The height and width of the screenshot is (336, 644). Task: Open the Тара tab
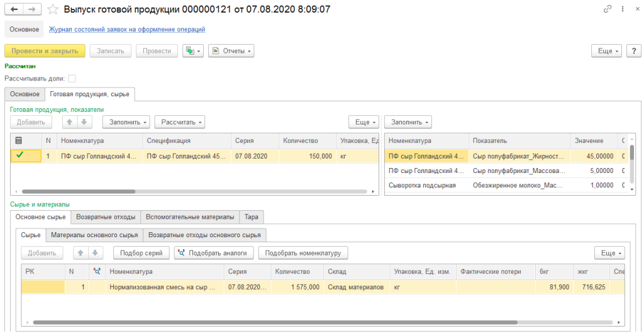tap(251, 217)
